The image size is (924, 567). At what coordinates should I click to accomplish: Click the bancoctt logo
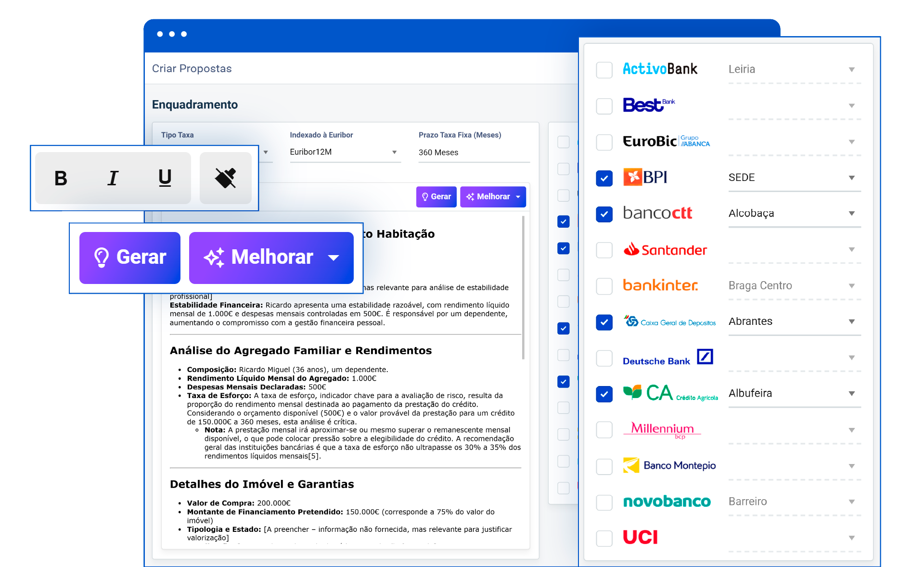click(x=657, y=213)
